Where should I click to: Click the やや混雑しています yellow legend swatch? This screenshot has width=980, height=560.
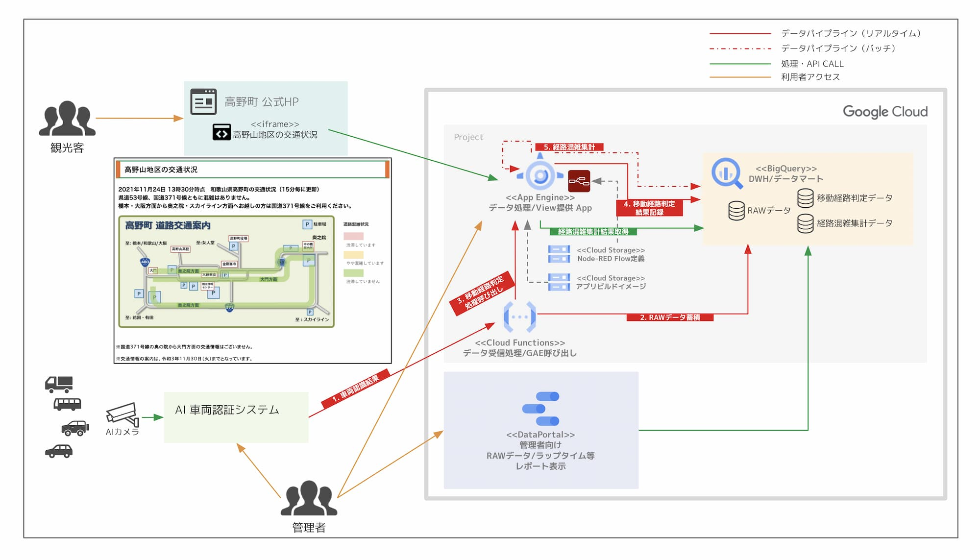tap(353, 255)
